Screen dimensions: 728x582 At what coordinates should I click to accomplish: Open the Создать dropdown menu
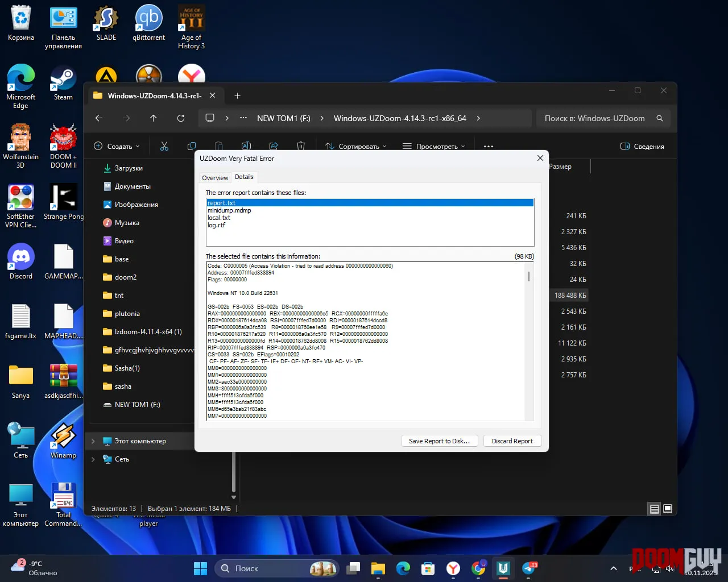point(117,146)
